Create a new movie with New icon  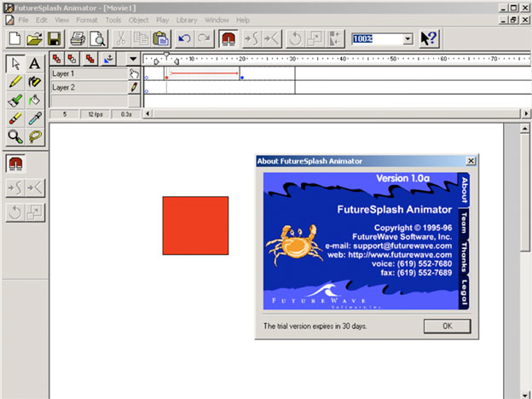tap(15, 38)
